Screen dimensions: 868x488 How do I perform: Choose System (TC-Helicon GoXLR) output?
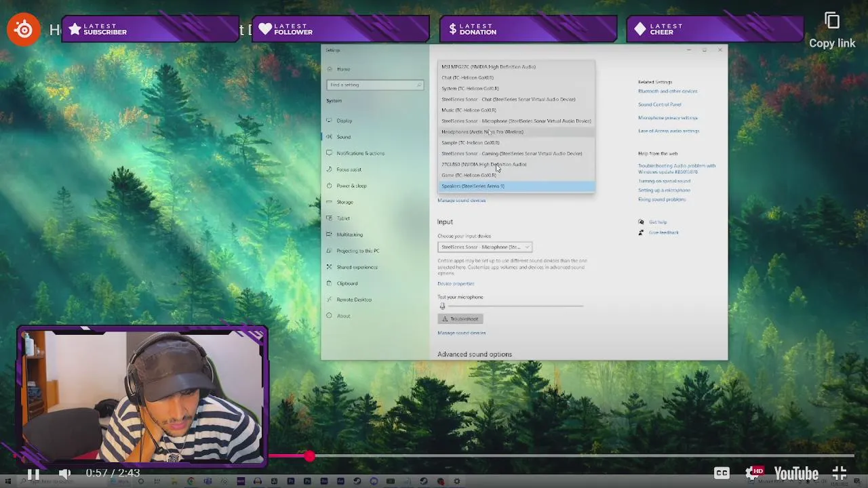pos(516,88)
